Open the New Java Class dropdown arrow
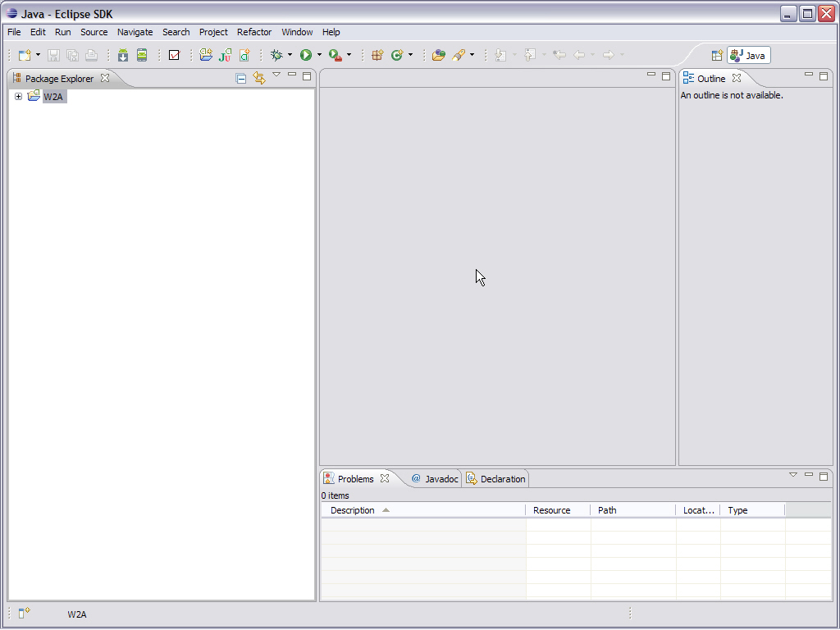Image resolution: width=840 pixels, height=630 pixels. 410,55
